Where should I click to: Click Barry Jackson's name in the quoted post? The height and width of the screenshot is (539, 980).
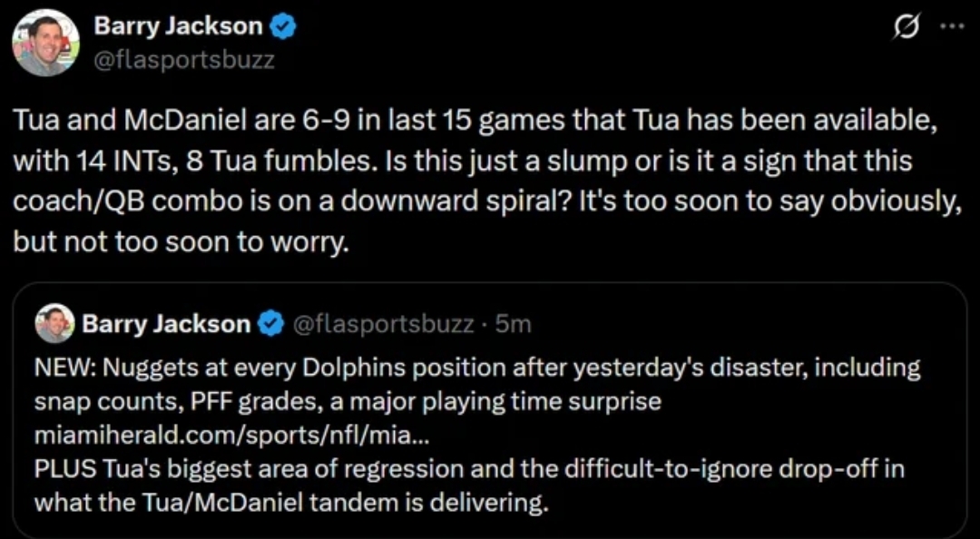pos(166,324)
